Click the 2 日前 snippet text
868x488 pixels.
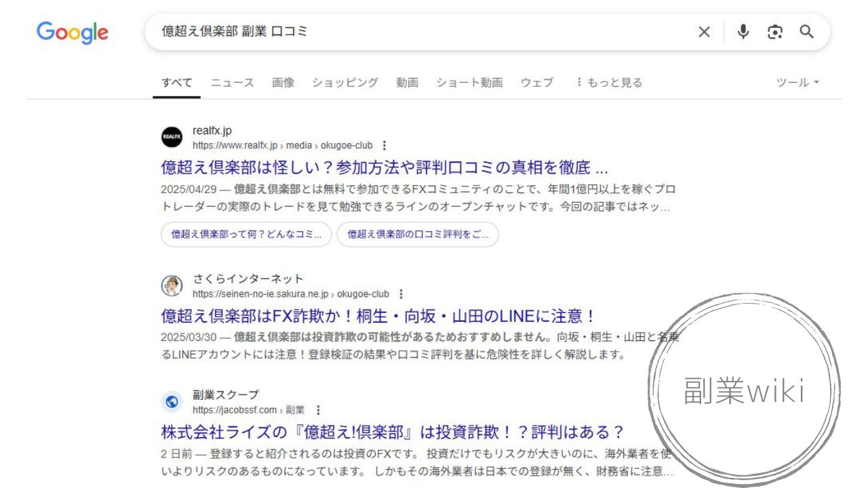[x=175, y=453]
